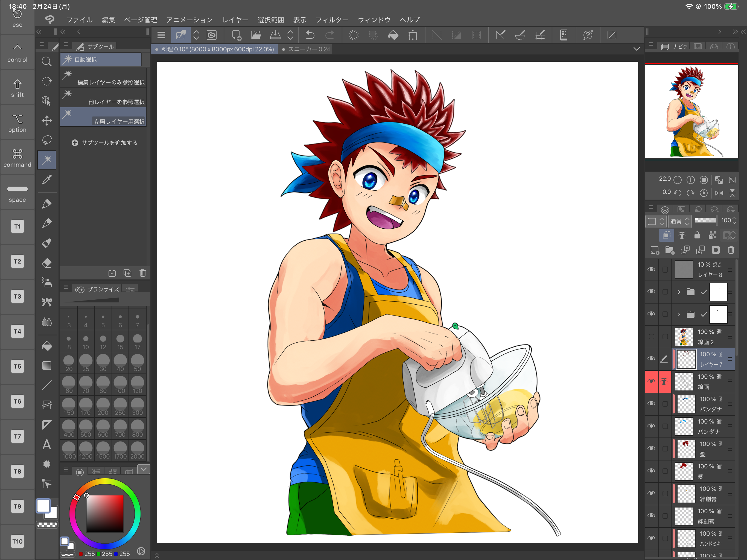This screenshot has width=747, height=560.
Task: Click the Scale/Rotate transform icon
Action: tap(413, 35)
